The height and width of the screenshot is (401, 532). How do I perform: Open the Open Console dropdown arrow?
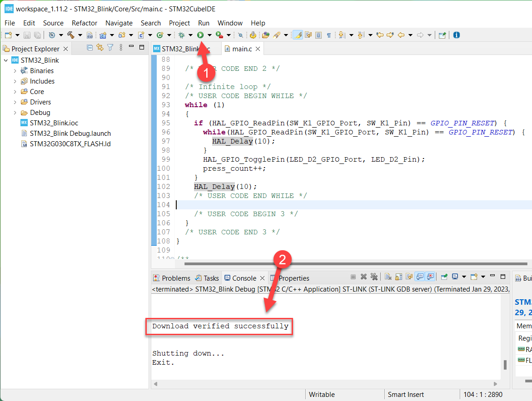click(x=483, y=277)
